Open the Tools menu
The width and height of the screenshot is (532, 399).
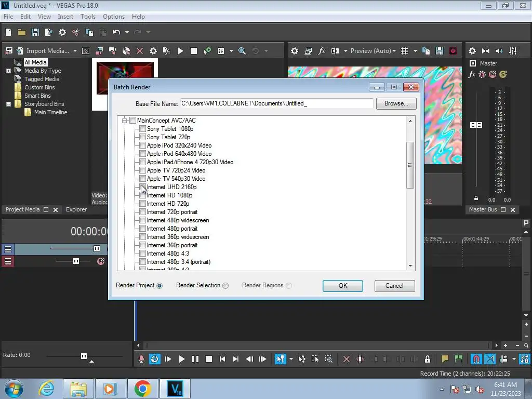(x=88, y=17)
